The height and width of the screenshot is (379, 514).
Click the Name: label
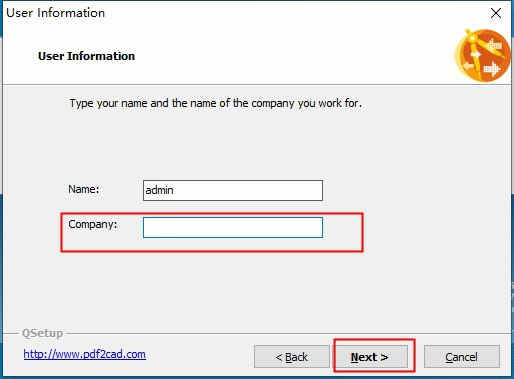point(84,189)
